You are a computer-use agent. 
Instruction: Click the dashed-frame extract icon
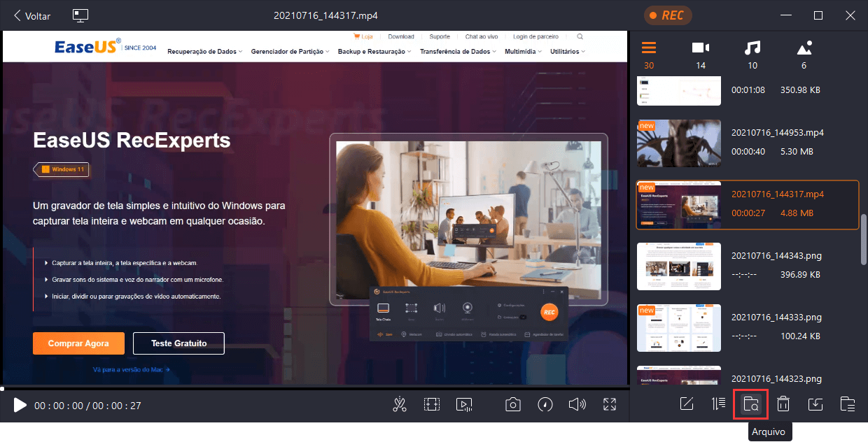click(x=432, y=404)
